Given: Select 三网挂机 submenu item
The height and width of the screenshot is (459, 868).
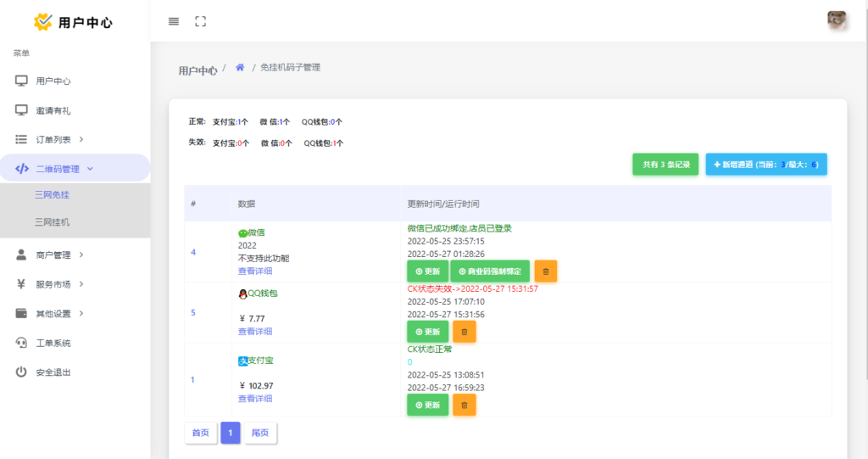Looking at the screenshot, I should [x=52, y=221].
